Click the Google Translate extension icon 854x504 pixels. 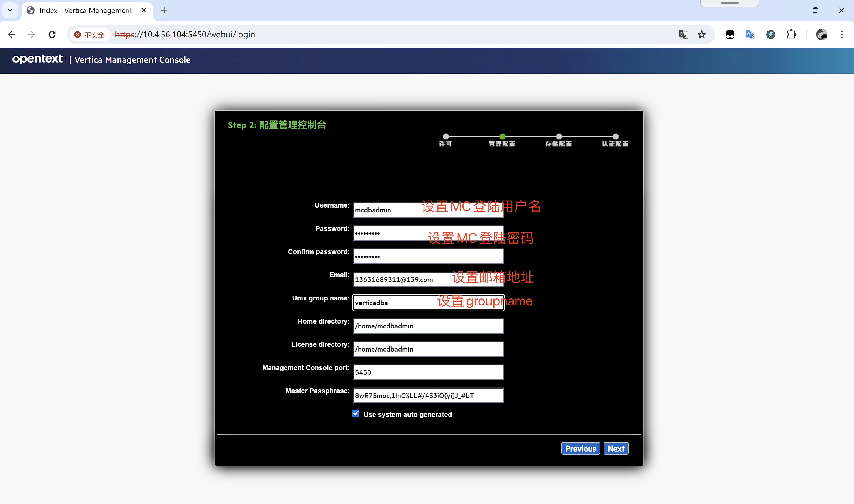point(750,34)
